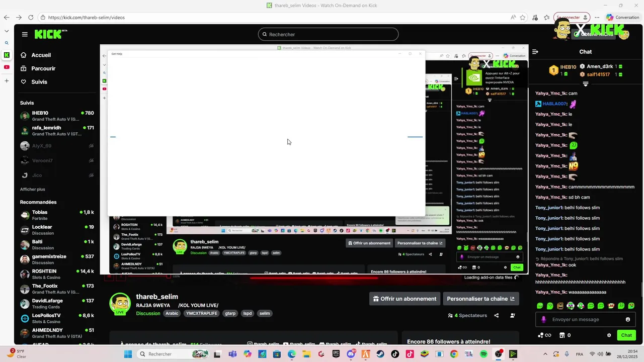
Task: Select the lspd tag
Action: [x=248, y=313]
